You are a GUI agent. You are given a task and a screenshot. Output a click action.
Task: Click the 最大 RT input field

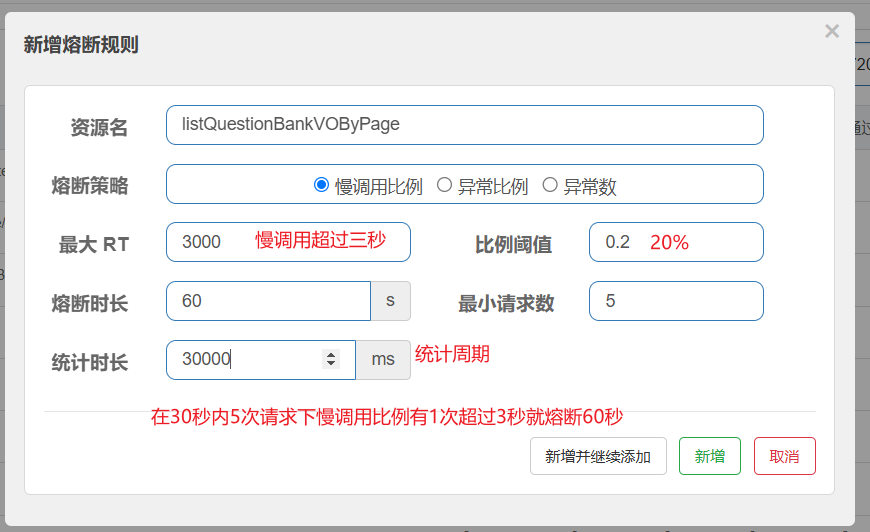(x=289, y=242)
